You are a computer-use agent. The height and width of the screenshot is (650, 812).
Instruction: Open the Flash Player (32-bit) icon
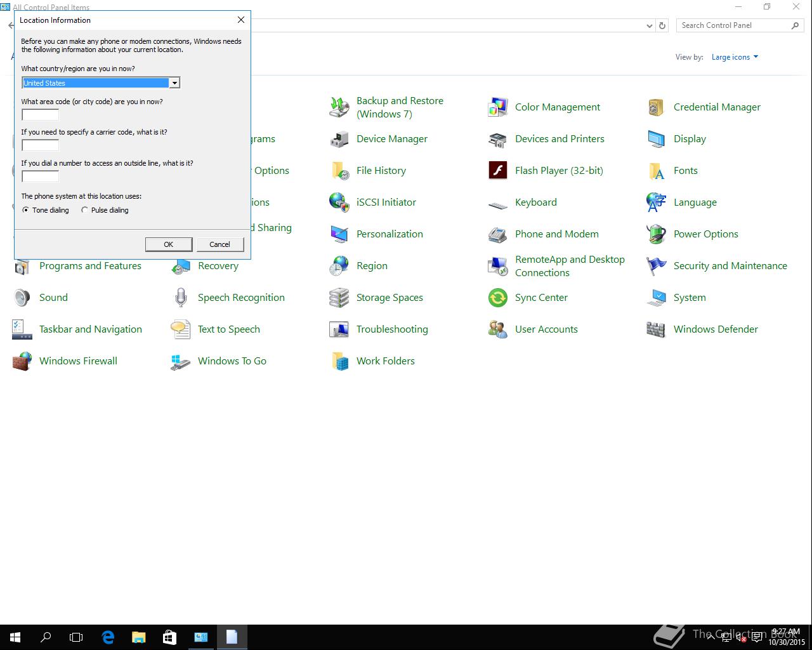498,171
